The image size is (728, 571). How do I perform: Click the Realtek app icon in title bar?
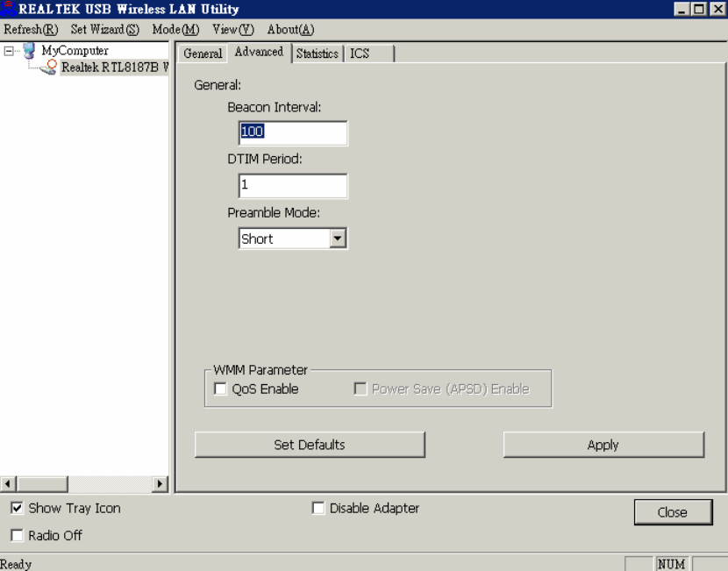[x=8, y=9]
